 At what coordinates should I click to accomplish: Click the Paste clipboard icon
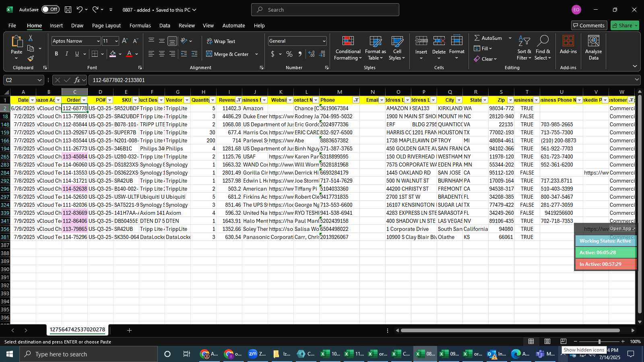point(17,41)
